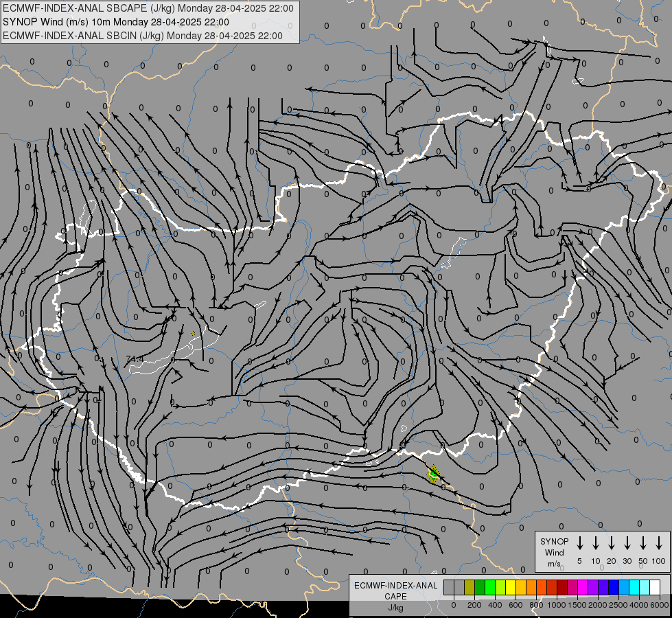Select the 1500 label on CAPE scale
Viewport: 672px width, 618px height.
(577, 605)
